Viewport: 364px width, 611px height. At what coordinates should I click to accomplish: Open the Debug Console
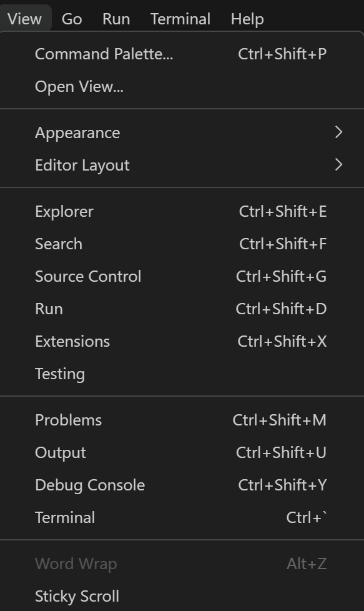pyautogui.click(x=89, y=485)
